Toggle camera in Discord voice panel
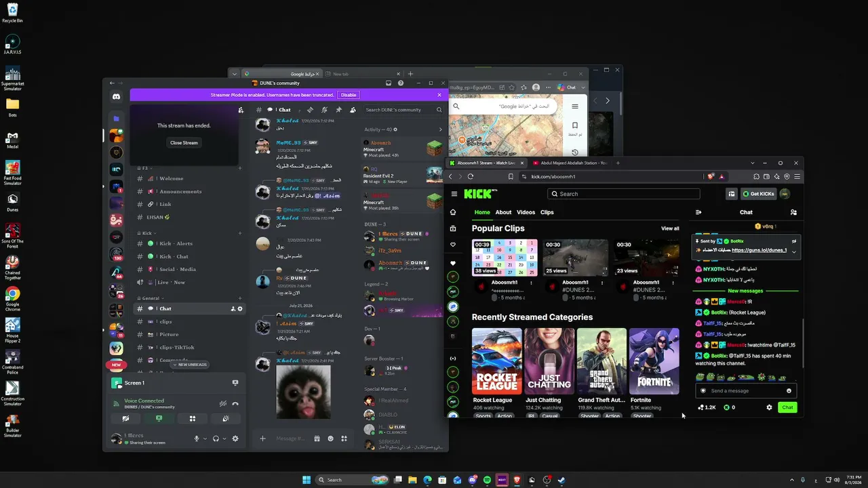The height and width of the screenshot is (488, 868). (x=126, y=419)
